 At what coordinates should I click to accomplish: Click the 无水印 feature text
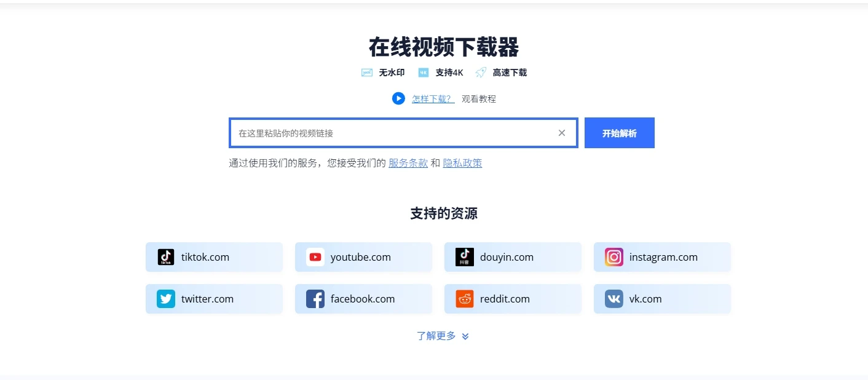[x=392, y=73]
